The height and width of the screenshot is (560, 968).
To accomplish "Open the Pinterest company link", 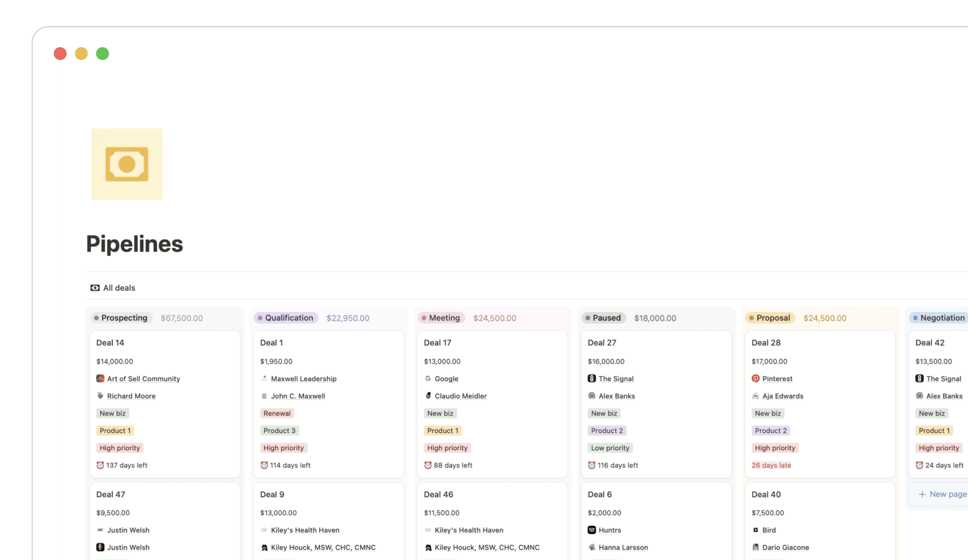I will [778, 379].
